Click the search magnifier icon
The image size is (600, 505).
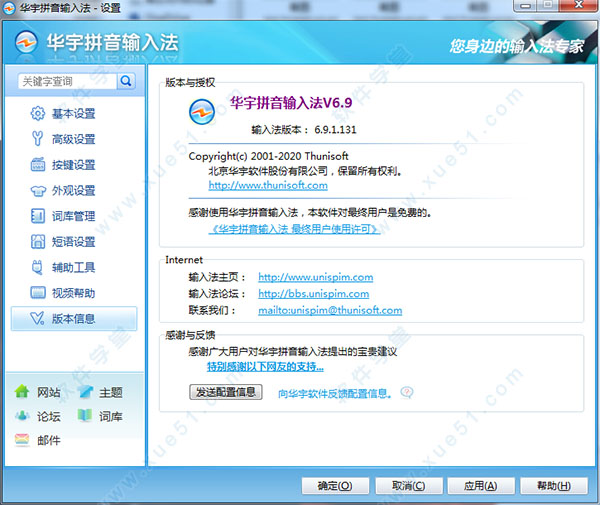tap(126, 81)
